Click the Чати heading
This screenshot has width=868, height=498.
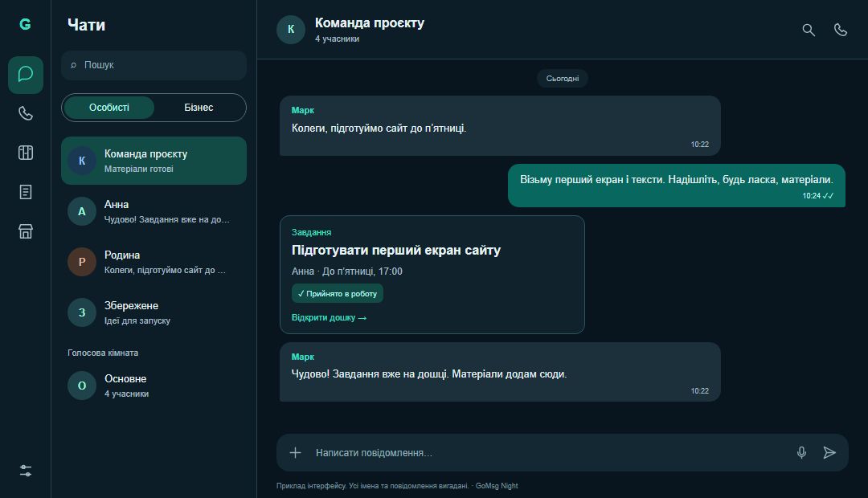(x=86, y=25)
